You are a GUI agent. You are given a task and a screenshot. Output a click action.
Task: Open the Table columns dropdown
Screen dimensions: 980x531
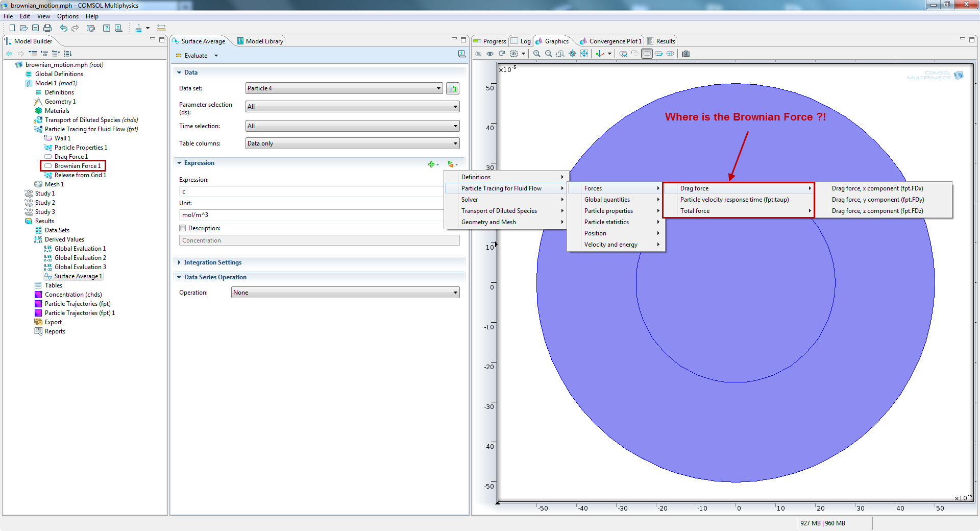coord(352,143)
